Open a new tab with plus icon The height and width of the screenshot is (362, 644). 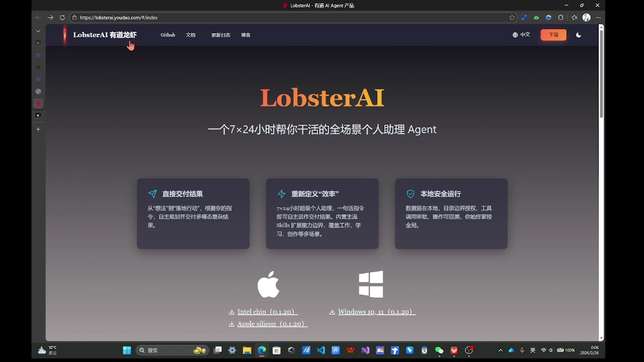[x=38, y=129]
